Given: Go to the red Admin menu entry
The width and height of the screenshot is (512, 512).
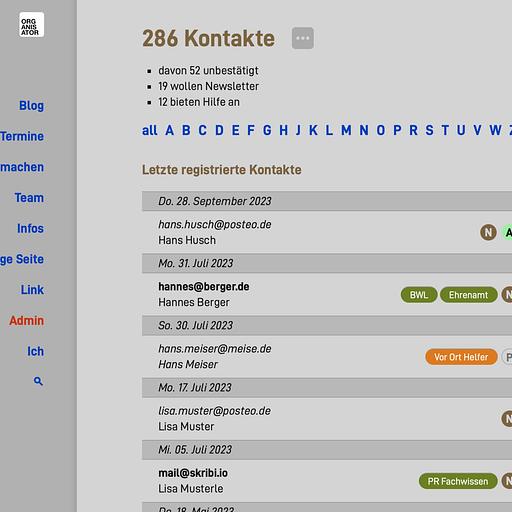Looking at the screenshot, I should tap(27, 321).
